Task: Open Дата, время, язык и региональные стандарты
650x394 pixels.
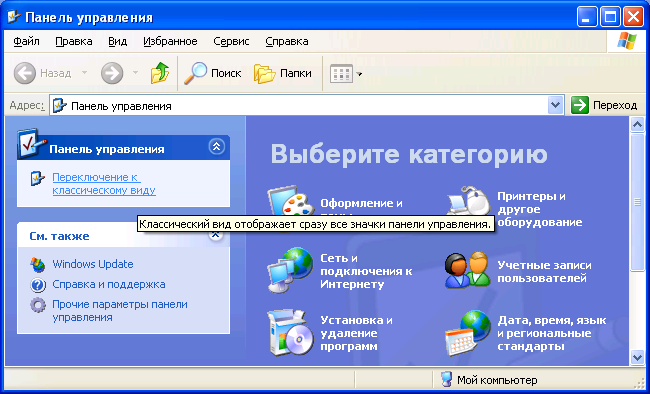Action: 552,333
